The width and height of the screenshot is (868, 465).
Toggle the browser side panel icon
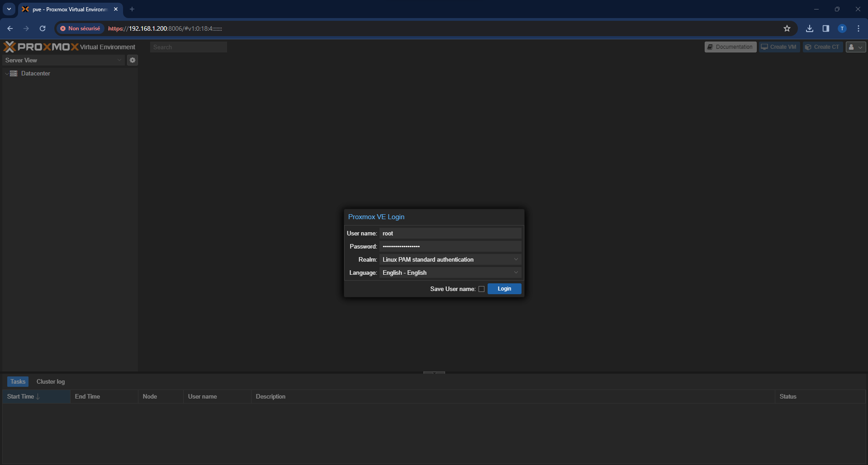point(826,28)
